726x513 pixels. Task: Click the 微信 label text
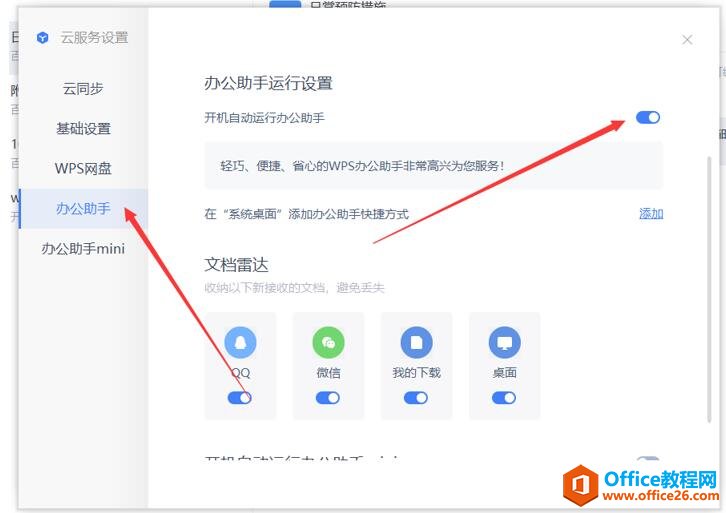tap(328, 373)
